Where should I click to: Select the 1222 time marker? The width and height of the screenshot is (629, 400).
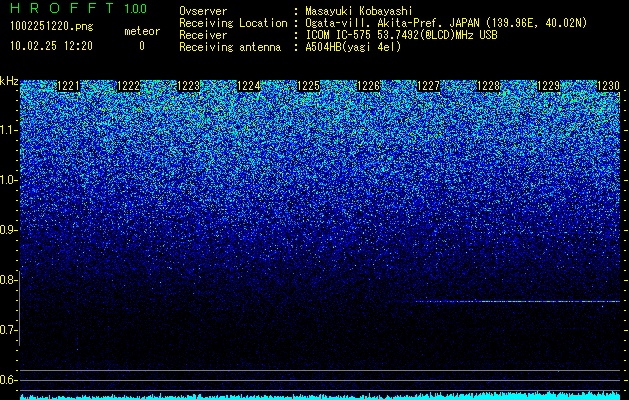(128, 86)
